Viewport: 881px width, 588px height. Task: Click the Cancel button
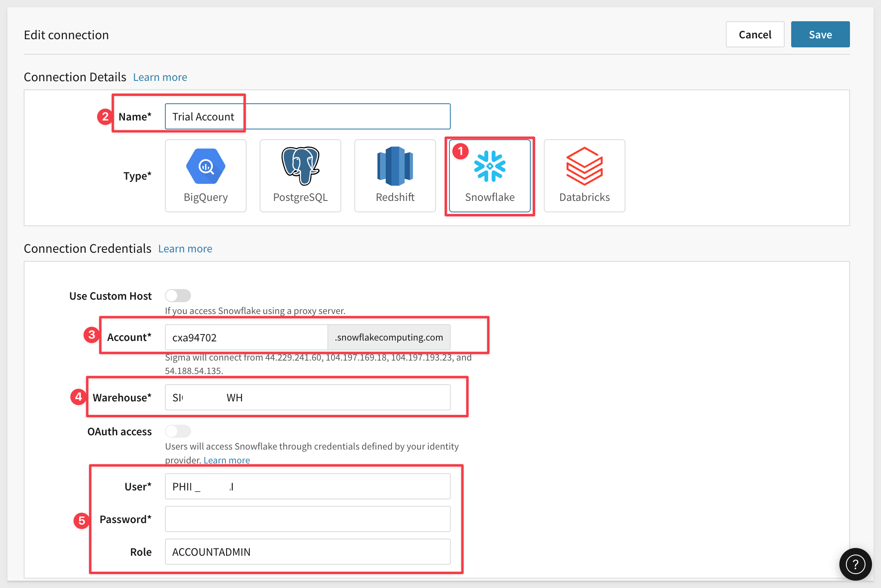click(x=755, y=34)
